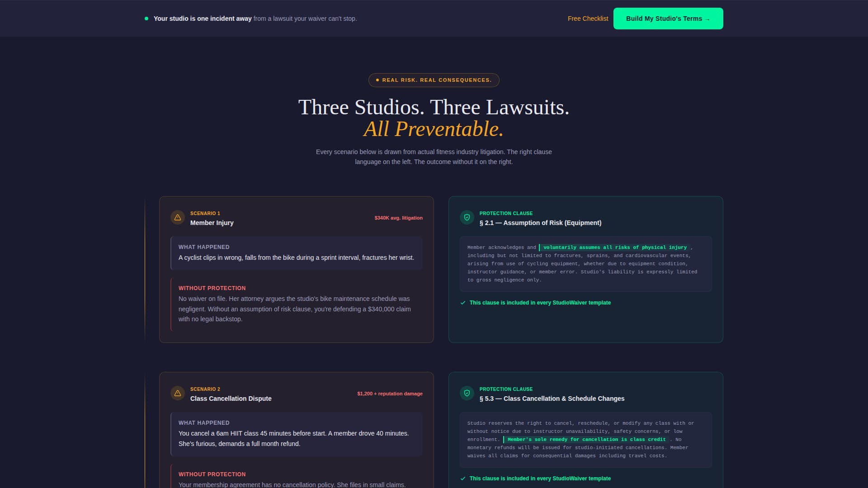Click '§ 5.3 — Class Cancellation & Schedule Changes' title
The image size is (868, 488).
(552, 399)
